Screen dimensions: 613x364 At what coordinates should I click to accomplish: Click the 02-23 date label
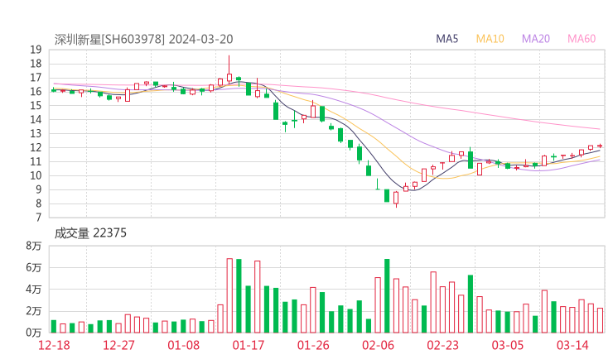442,345
